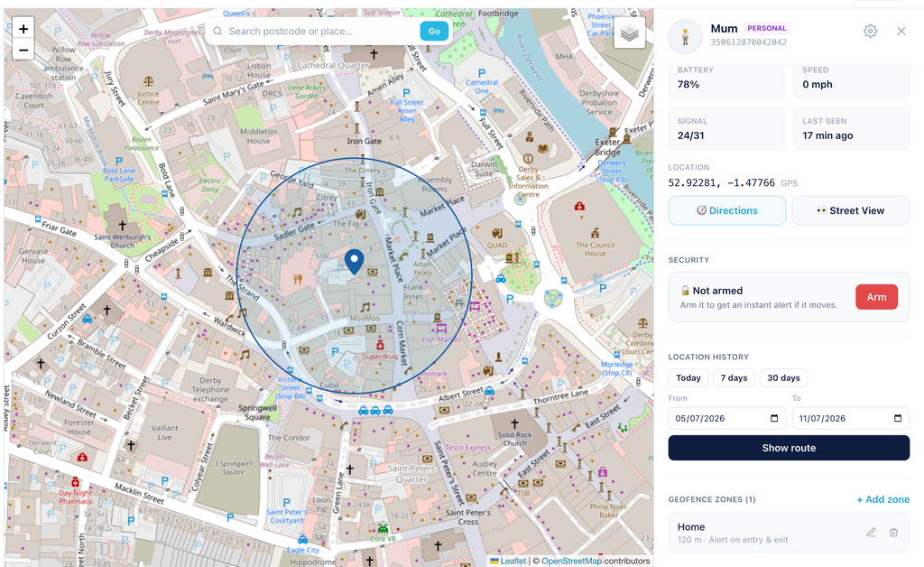Open calendar picker for To date
The height and width of the screenshot is (567, 924).
(x=898, y=418)
